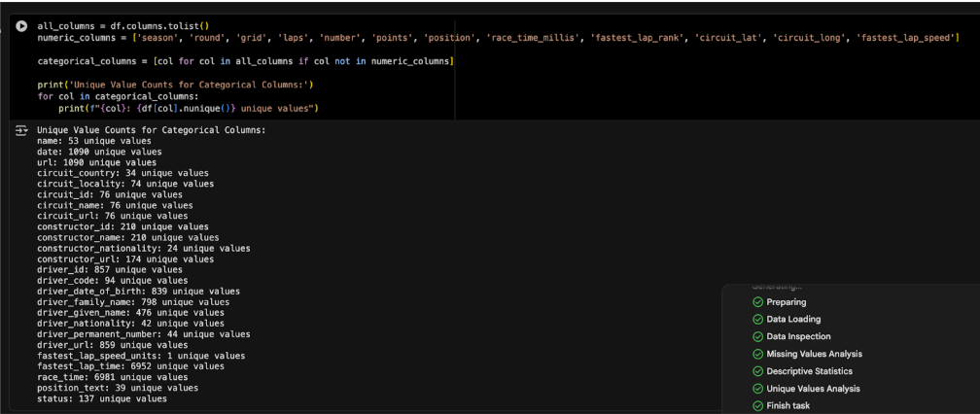
Task: Select output line 'driver_url: 859 unique values'
Action: pos(113,345)
